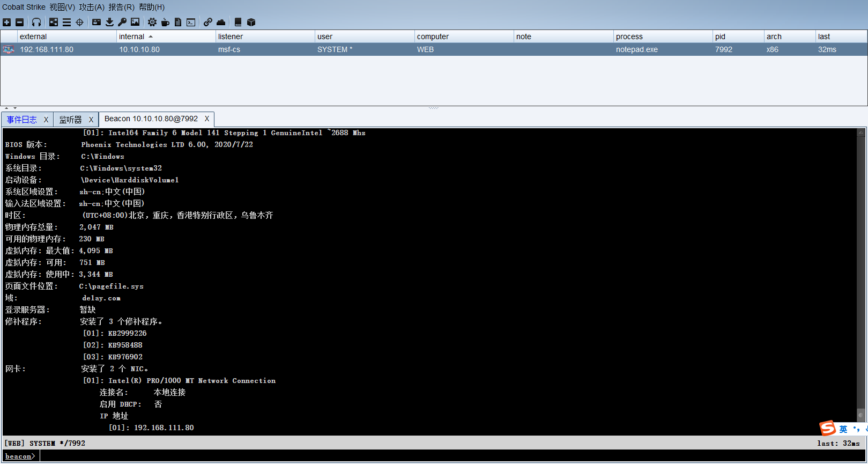Click the IP 192.168.111.80 in the console output

(x=164, y=428)
